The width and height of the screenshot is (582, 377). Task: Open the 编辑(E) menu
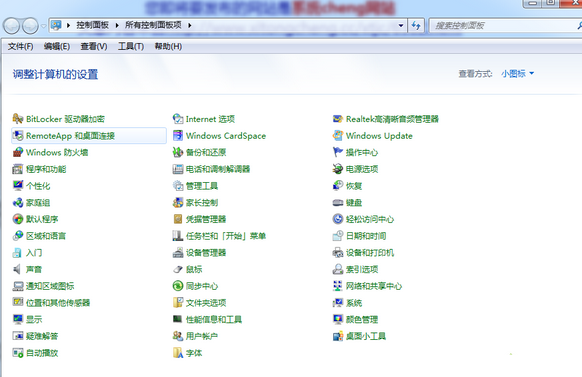coord(57,46)
